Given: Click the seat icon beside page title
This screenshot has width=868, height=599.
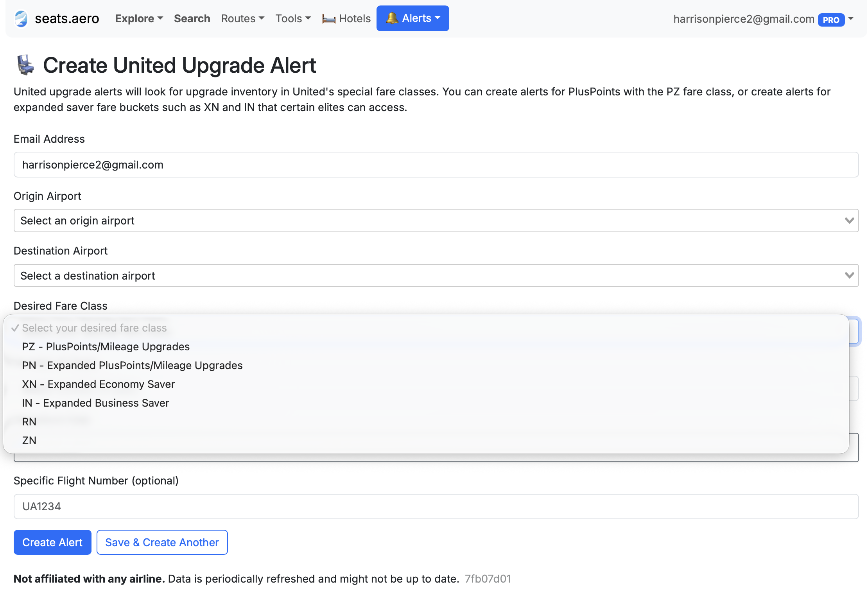Looking at the screenshot, I should coord(25,65).
